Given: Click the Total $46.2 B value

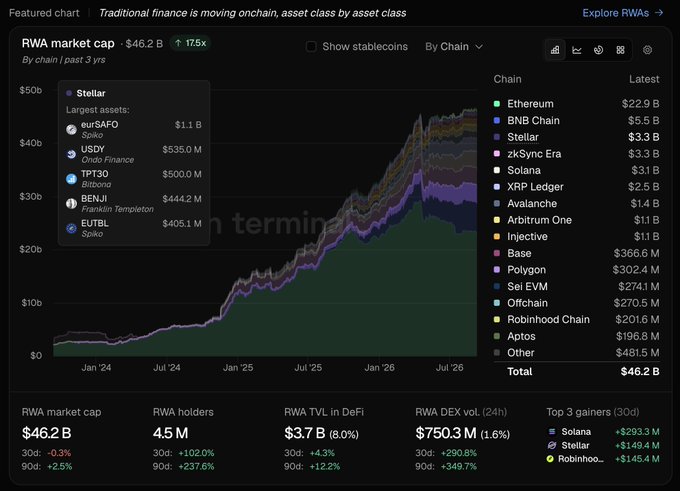Looking at the screenshot, I should click(x=640, y=371).
